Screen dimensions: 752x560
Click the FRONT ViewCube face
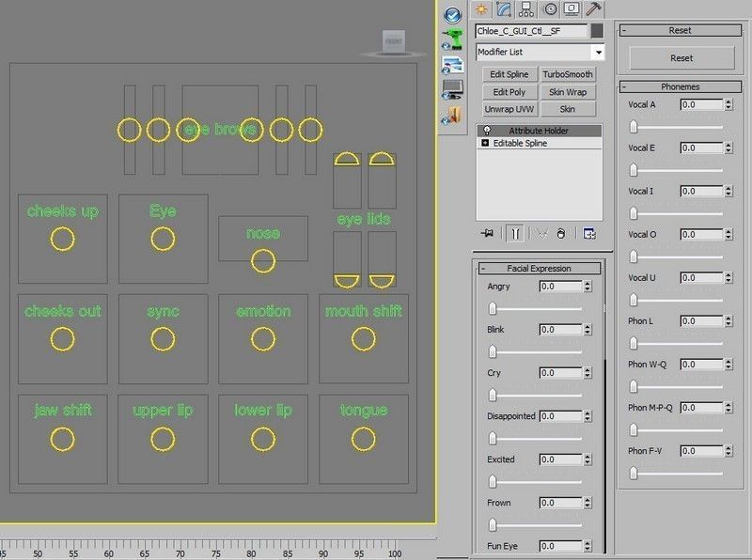point(394,41)
